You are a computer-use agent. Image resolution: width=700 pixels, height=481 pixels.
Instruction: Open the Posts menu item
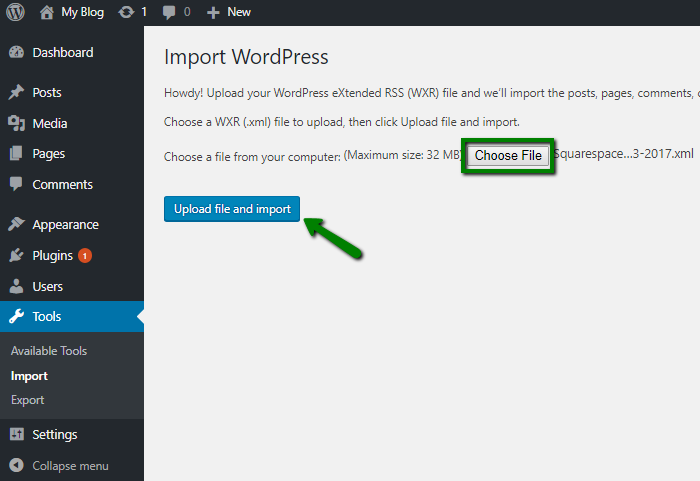pyautogui.click(x=47, y=92)
